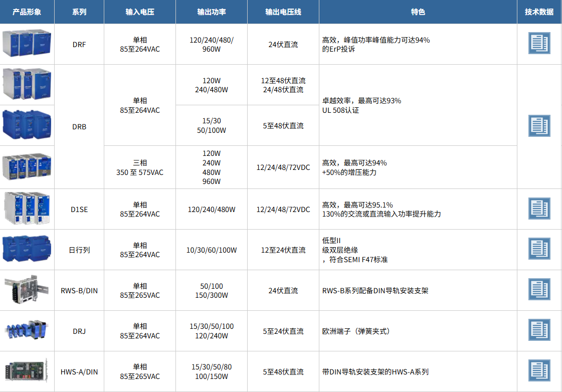562x392 pixels.
Task: Select the DRB series name
Action: click(x=79, y=127)
